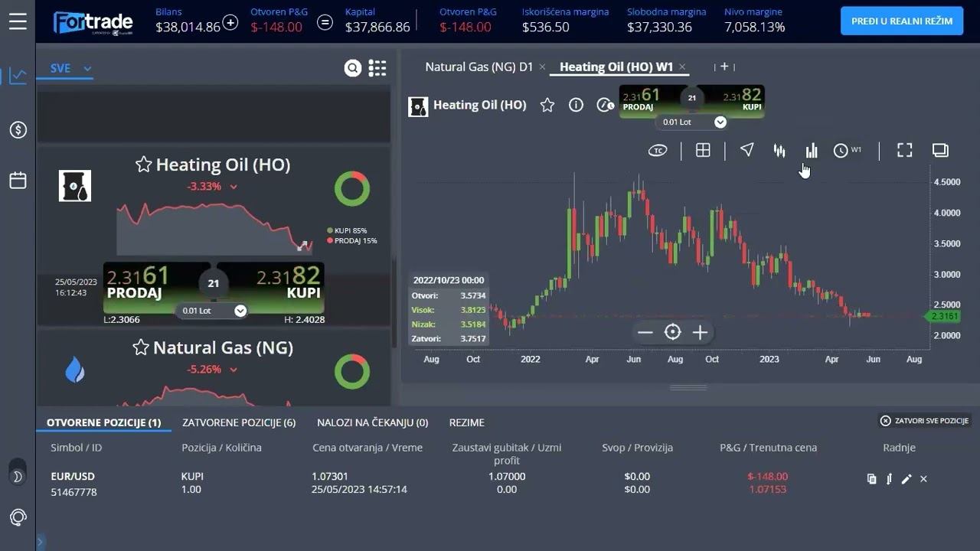Change chart type candlestick icon
The height and width of the screenshot is (551, 980).
pos(779,151)
